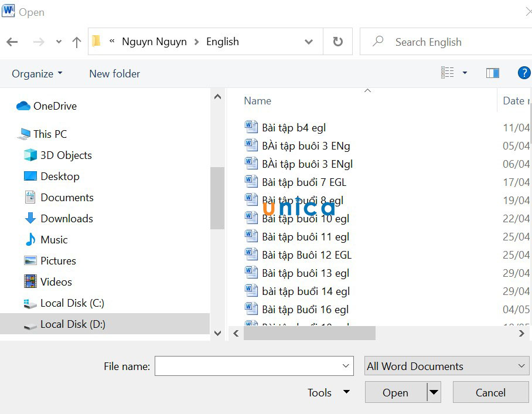Click the New folder button
The height and width of the screenshot is (414, 532).
coord(114,73)
